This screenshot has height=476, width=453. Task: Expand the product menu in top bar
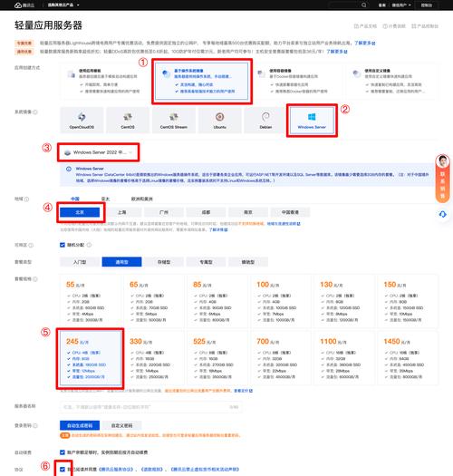[63, 5]
